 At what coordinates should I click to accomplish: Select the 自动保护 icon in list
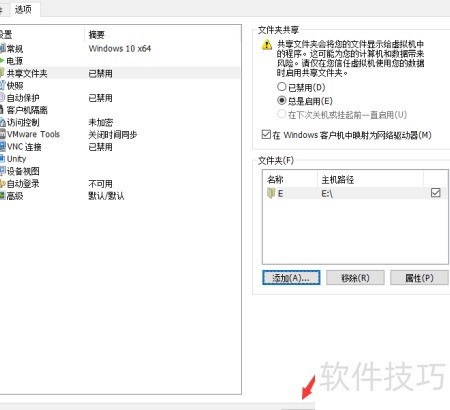pyautogui.click(x=2, y=98)
